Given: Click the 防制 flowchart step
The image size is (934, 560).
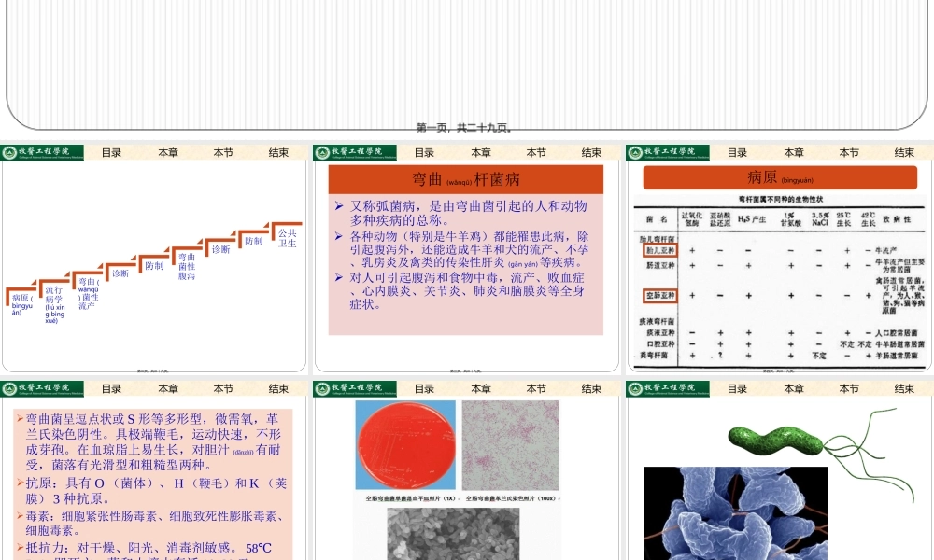Looking at the screenshot, I should tap(155, 265).
